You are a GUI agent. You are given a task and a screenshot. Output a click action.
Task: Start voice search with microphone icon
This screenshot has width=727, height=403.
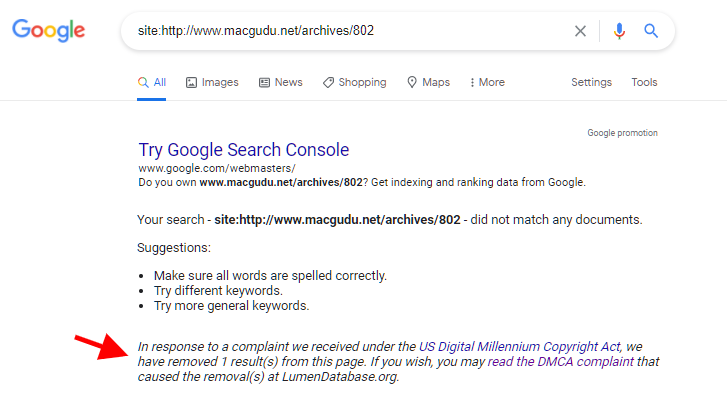(x=619, y=31)
